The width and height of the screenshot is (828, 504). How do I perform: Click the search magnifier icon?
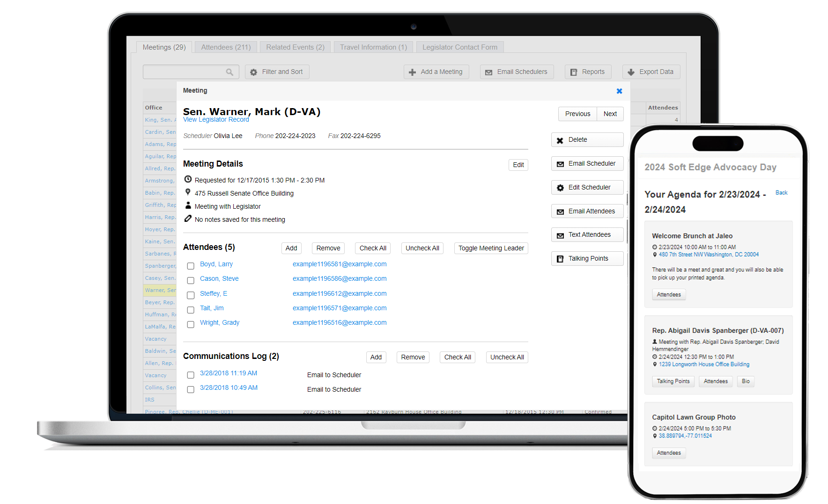click(x=229, y=72)
